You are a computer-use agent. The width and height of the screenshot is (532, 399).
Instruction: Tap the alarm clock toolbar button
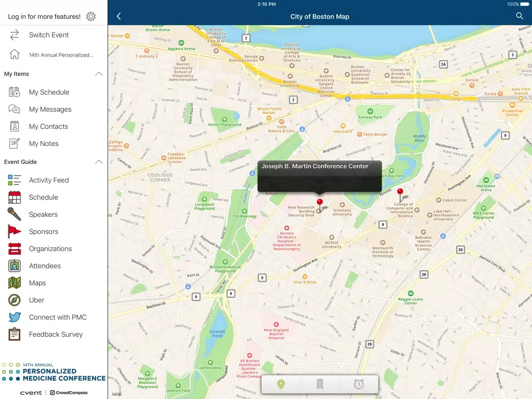point(359,384)
